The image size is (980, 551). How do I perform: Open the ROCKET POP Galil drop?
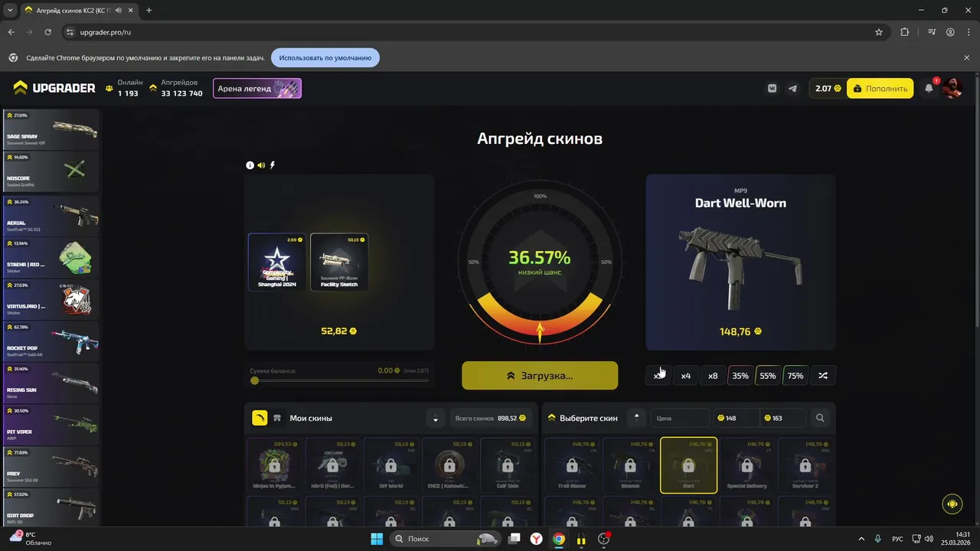[x=51, y=341]
